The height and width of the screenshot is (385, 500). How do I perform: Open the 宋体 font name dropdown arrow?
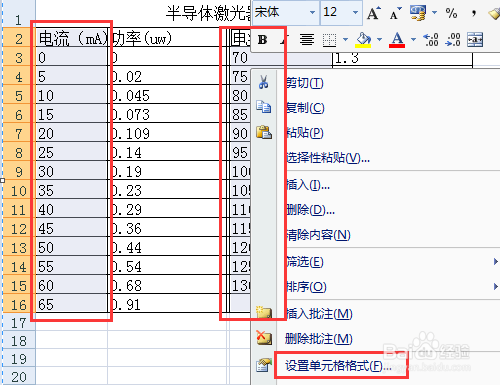point(312,13)
